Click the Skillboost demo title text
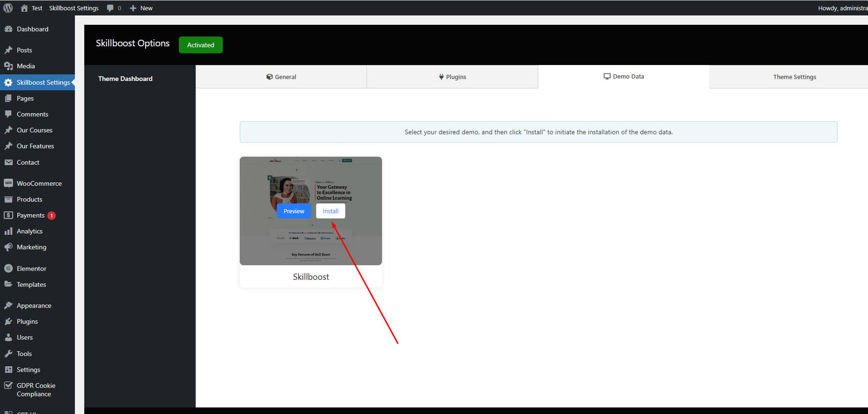The image size is (868, 414). pos(311,276)
